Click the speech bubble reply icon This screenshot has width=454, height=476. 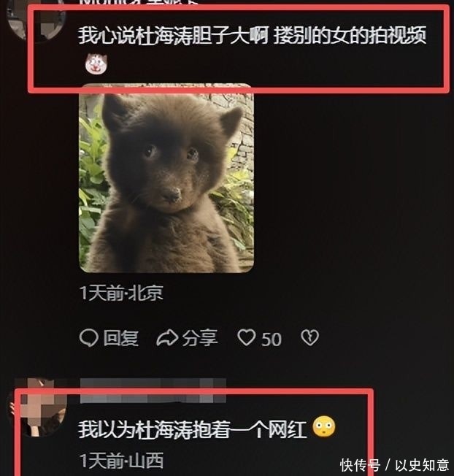(88, 338)
